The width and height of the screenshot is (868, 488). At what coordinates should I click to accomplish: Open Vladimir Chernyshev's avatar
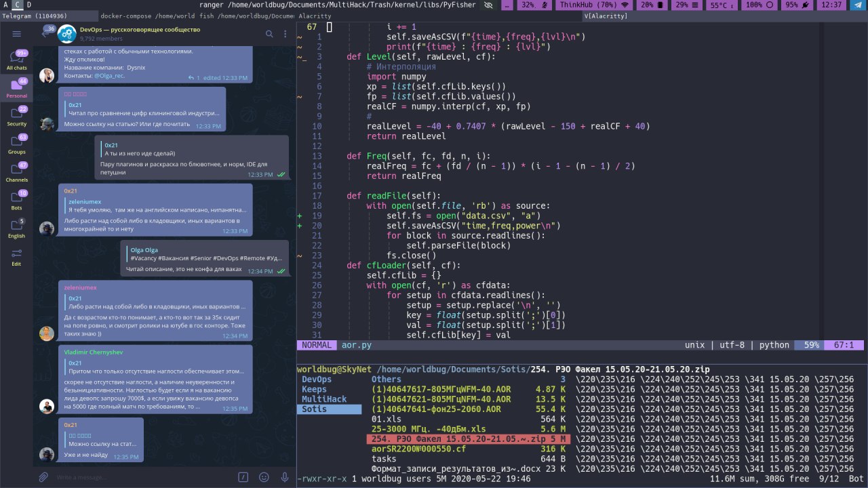click(46, 406)
